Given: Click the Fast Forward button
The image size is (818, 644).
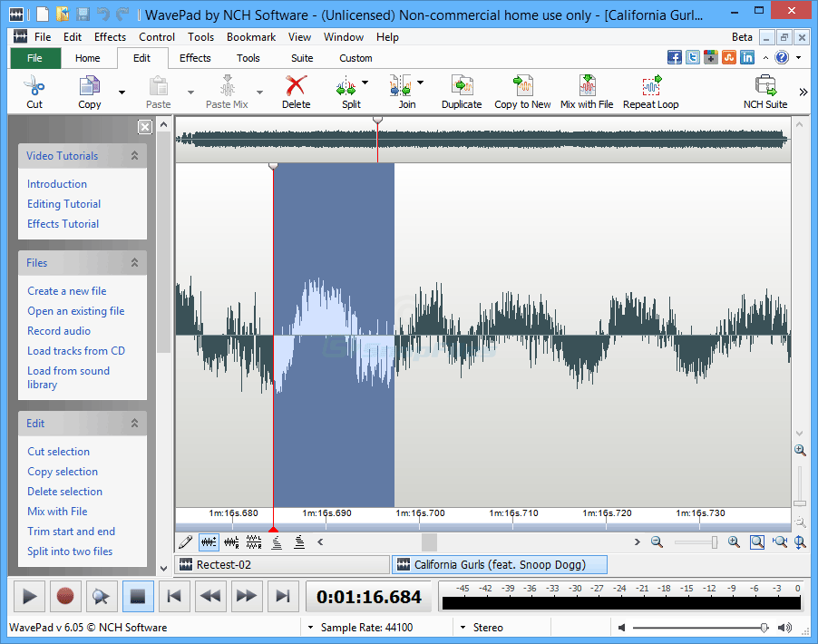Looking at the screenshot, I should [x=247, y=596].
